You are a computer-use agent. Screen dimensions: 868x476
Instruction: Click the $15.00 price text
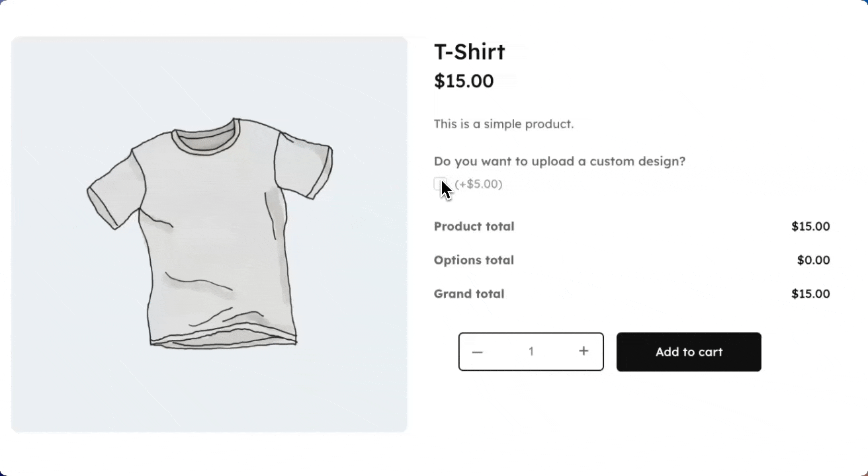(463, 81)
